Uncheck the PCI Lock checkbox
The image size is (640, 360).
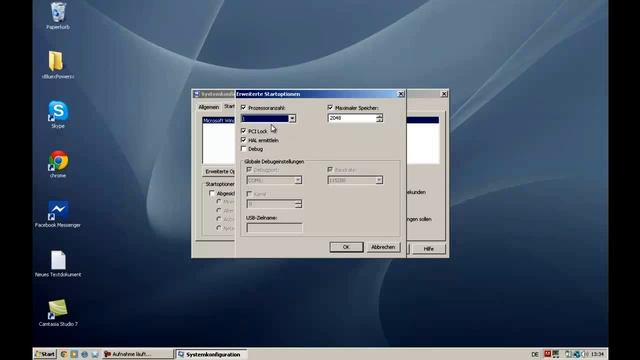coord(244,131)
